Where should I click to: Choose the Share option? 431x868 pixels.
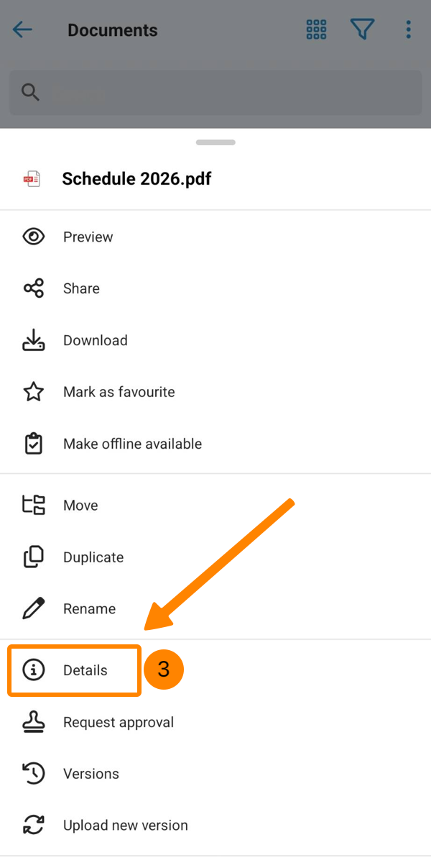[x=81, y=288]
